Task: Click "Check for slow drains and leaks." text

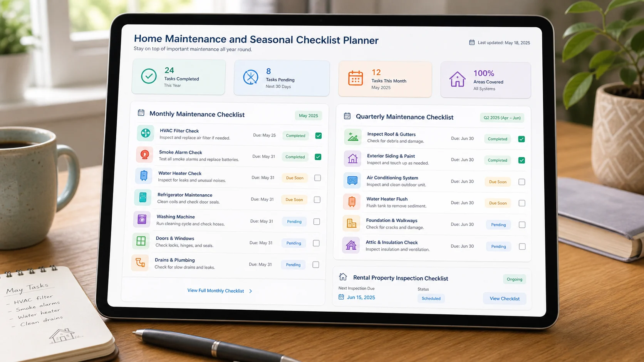Action: point(185,267)
